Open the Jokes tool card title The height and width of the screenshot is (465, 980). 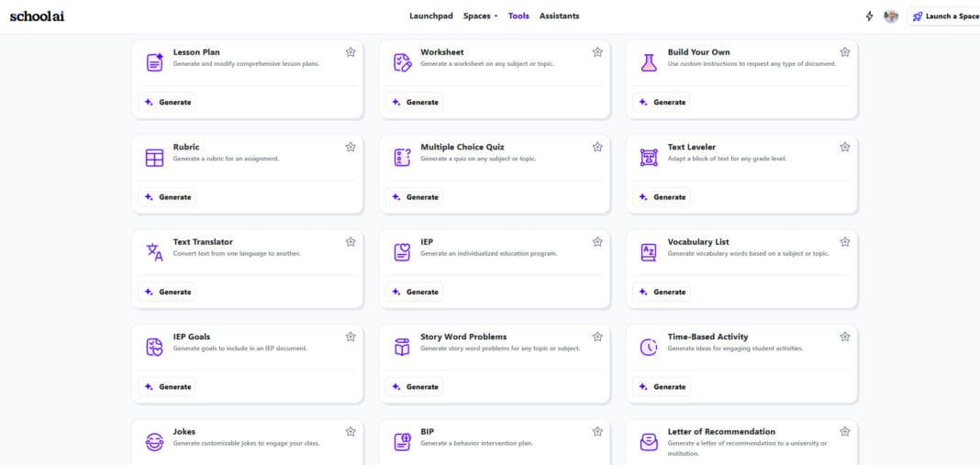[x=184, y=431]
